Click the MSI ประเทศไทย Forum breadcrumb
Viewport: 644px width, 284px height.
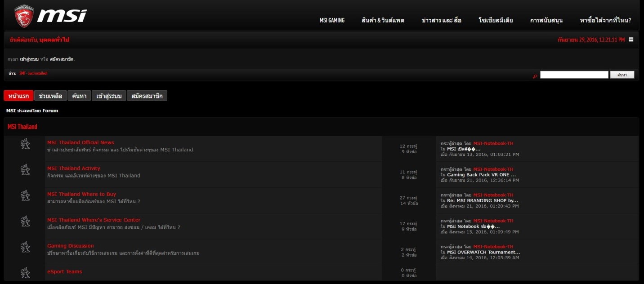pyautogui.click(x=32, y=111)
